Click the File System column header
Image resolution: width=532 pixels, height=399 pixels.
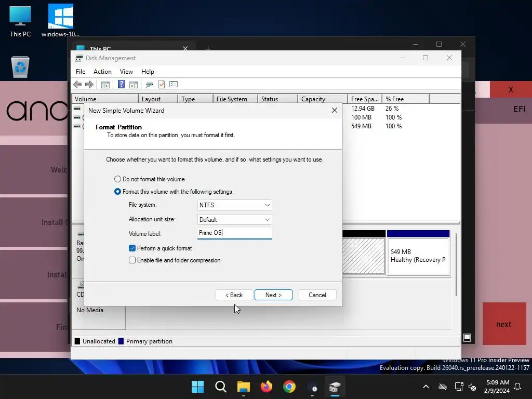[x=235, y=99]
